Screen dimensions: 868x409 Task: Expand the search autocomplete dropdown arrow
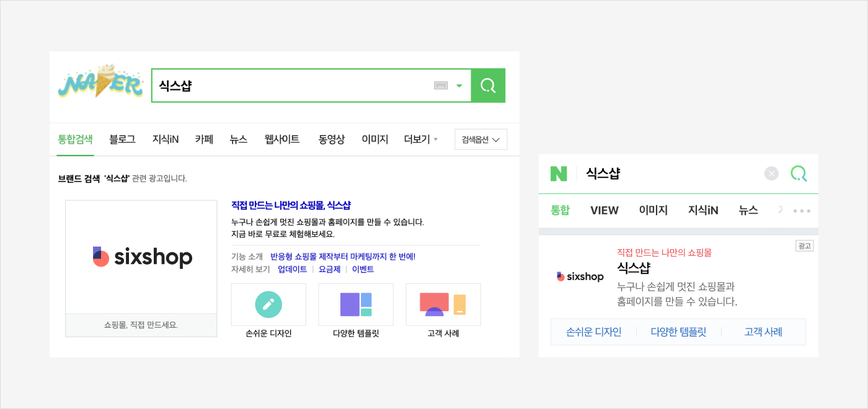(x=459, y=86)
